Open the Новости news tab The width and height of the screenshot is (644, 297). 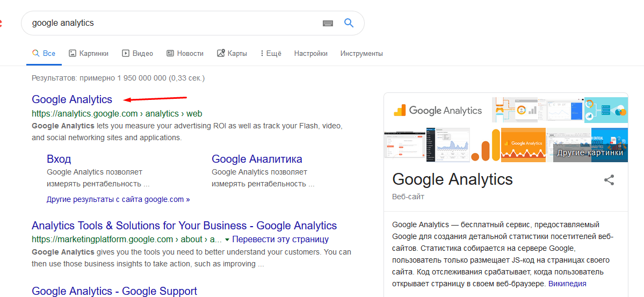click(185, 54)
